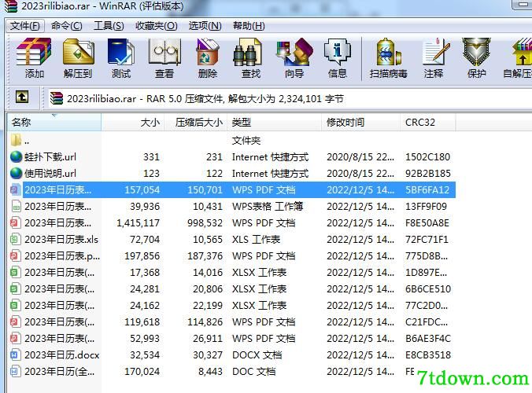The image size is (532, 393).
Task: Click the Add (添加) toolbar icon
Action: [34, 52]
